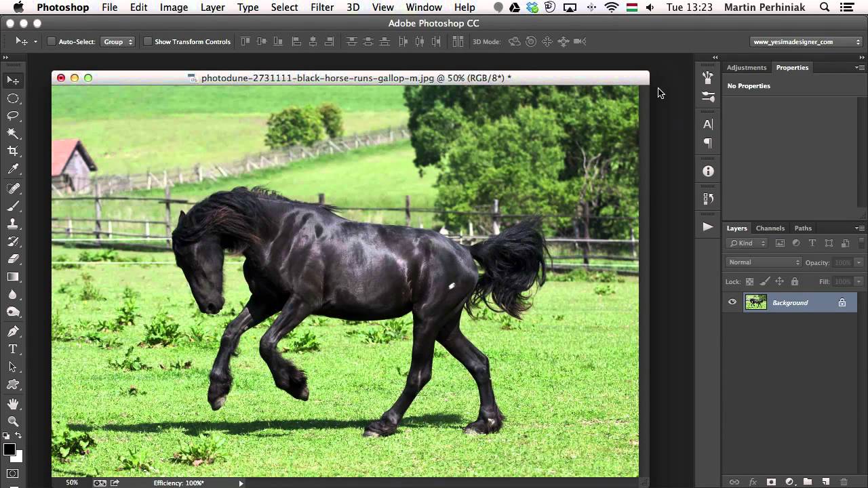This screenshot has width=868, height=488.
Task: Select the Horizontal Type tool
Action: point(13,349)
